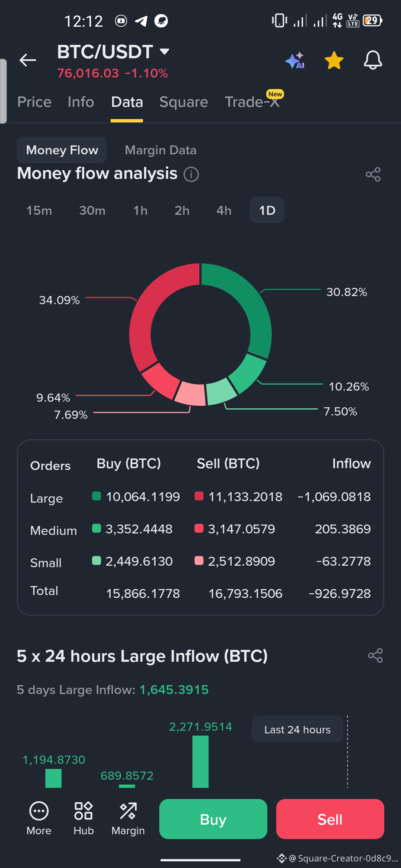Tap the back arrow icon

click(28, 60)
